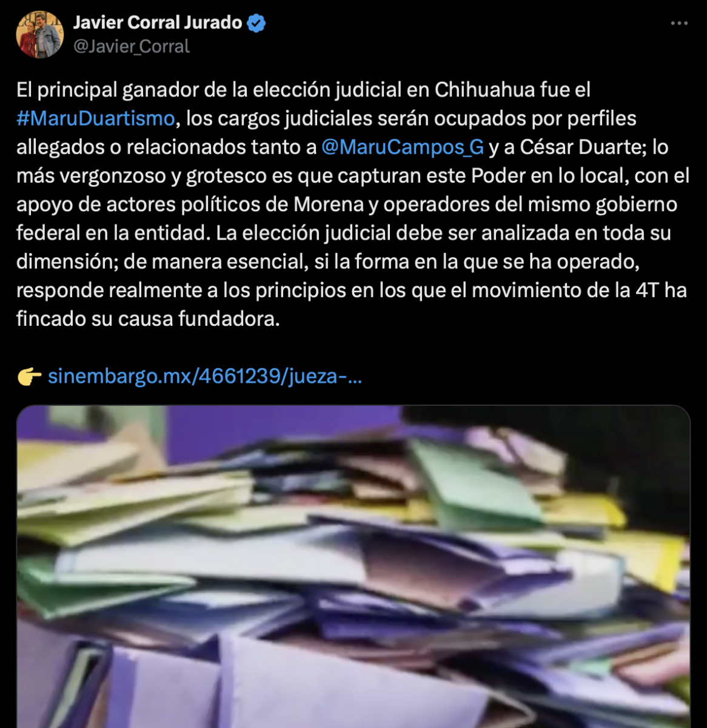Viewport: 707px width, 728px height.
Task: Open Javier Corral Jurado display name
Action: pyautogui.click(x=158, y=22)
